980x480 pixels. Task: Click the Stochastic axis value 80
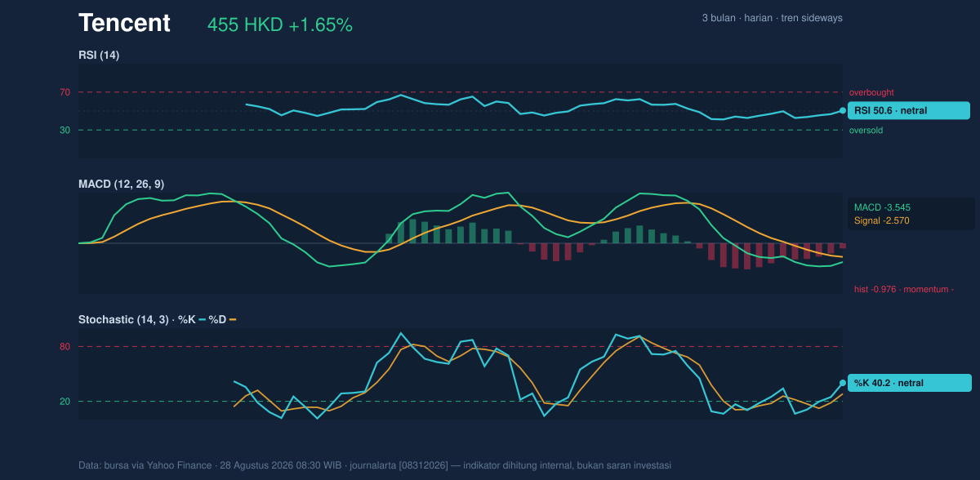(65, 347)
